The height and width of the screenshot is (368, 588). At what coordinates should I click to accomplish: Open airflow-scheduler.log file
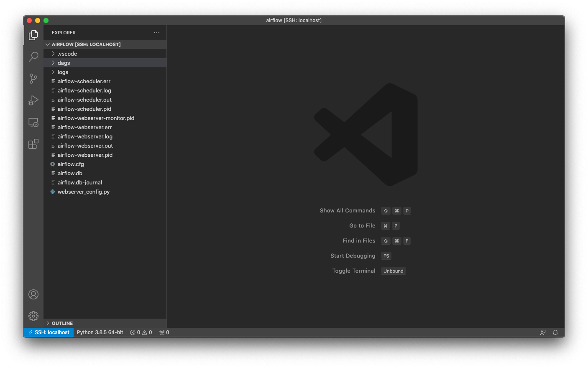(105, 90)
